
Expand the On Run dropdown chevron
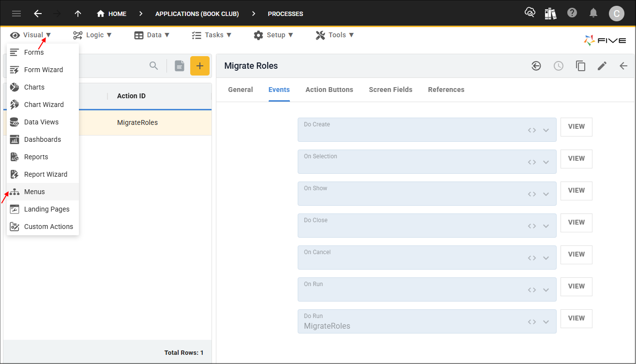click(x=546, y=290)
